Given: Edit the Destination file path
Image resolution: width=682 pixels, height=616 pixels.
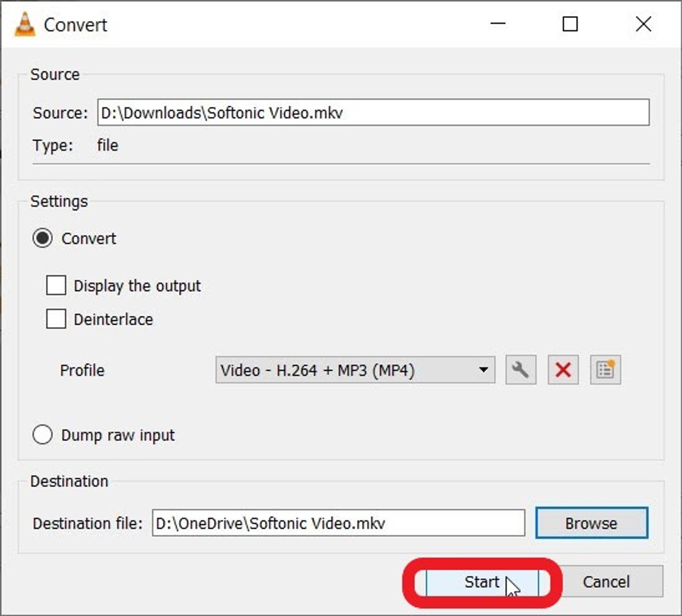Looking at the screenshot, I should click(338, 523).
